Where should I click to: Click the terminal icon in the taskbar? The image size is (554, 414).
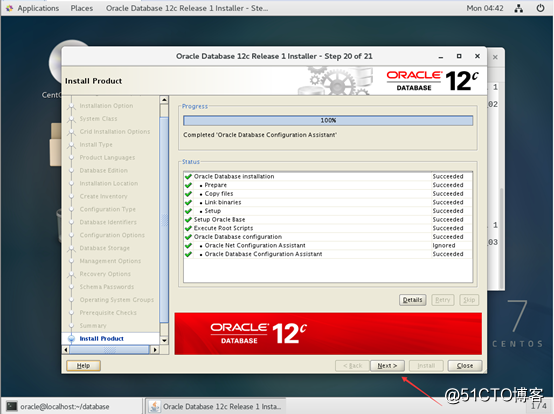12,406
